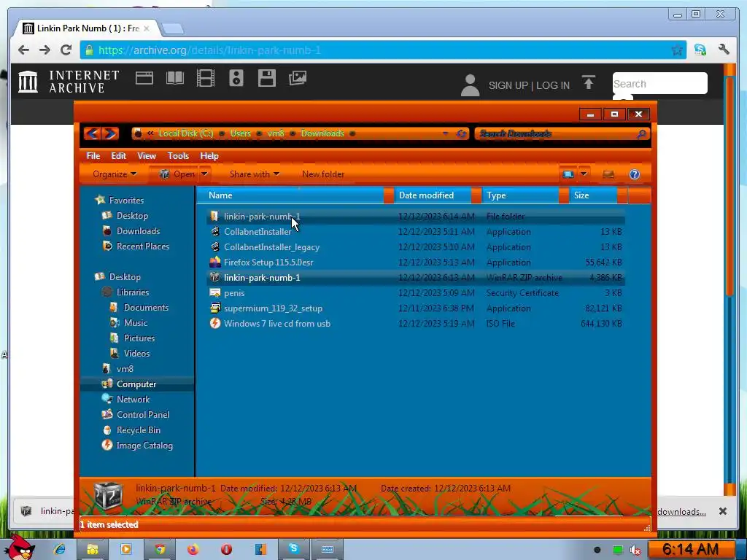
Task: Open the Video film icon on Archive navbar
Action: click(205, 78)
